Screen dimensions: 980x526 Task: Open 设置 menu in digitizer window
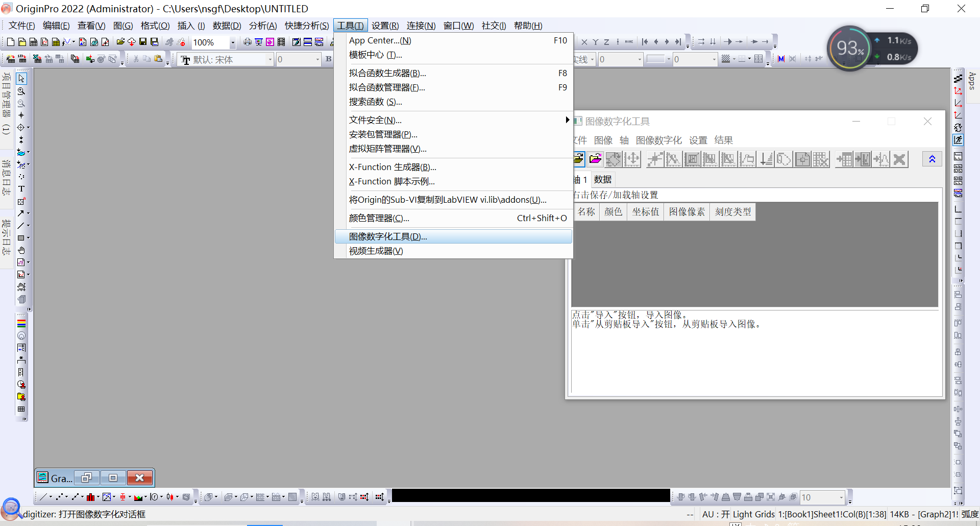[698, 140]
